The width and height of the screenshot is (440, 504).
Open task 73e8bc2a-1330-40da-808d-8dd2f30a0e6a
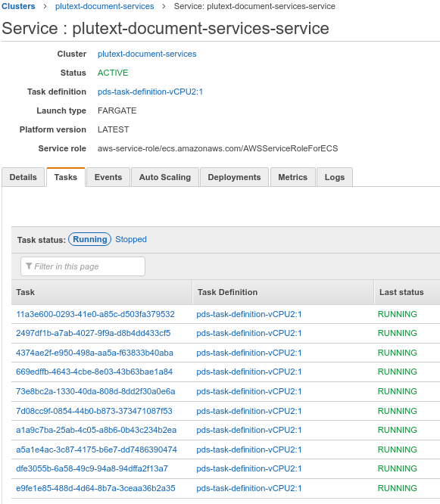pyautogui.click(x=95, y=391)
